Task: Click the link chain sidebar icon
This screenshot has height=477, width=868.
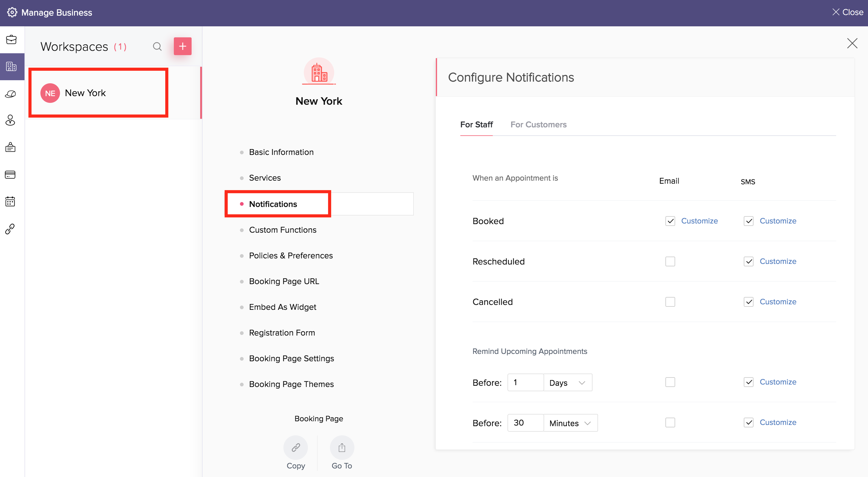Action: coord(10,229)
